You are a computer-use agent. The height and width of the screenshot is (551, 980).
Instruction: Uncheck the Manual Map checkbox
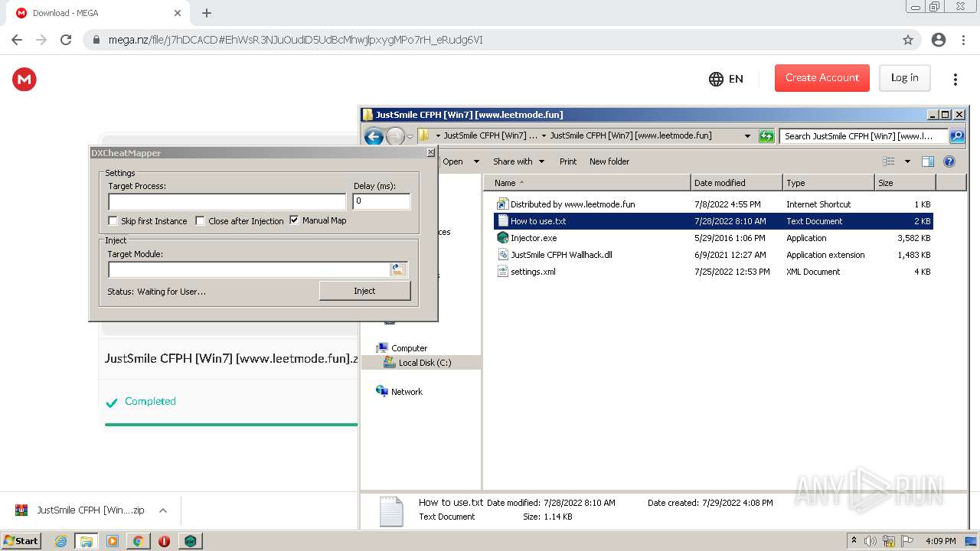coord(295,220)
